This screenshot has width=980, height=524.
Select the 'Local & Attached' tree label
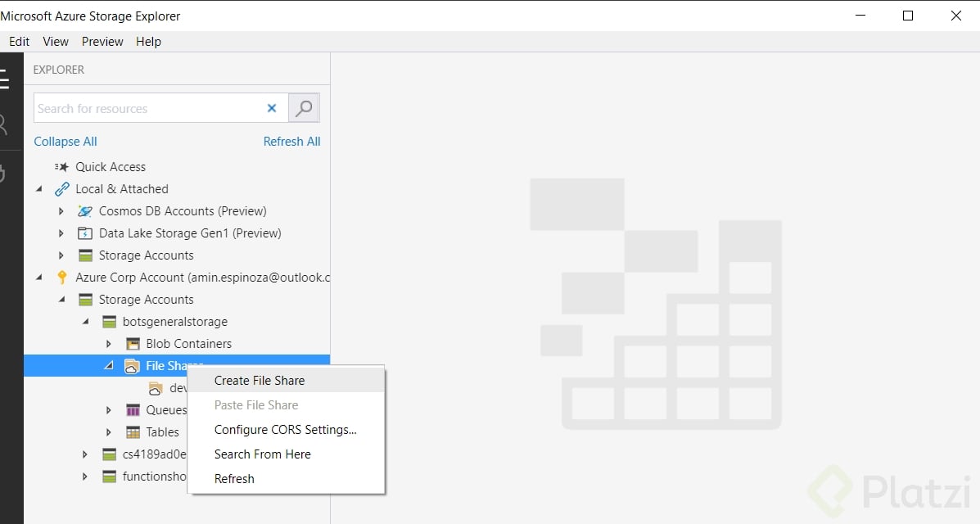click(122, 189)
